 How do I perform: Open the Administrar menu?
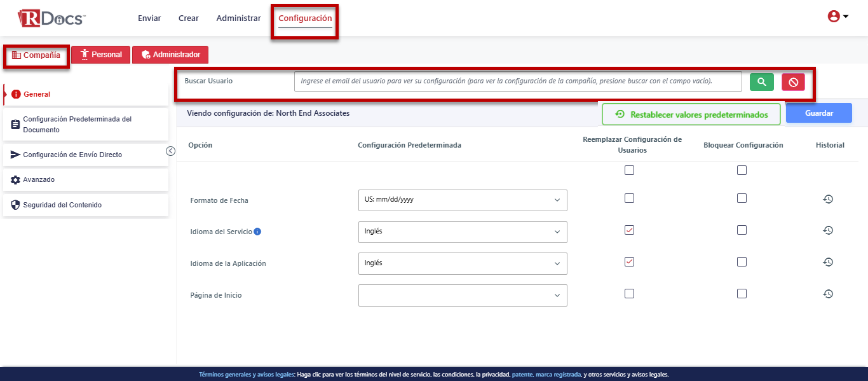click(238, 18)
